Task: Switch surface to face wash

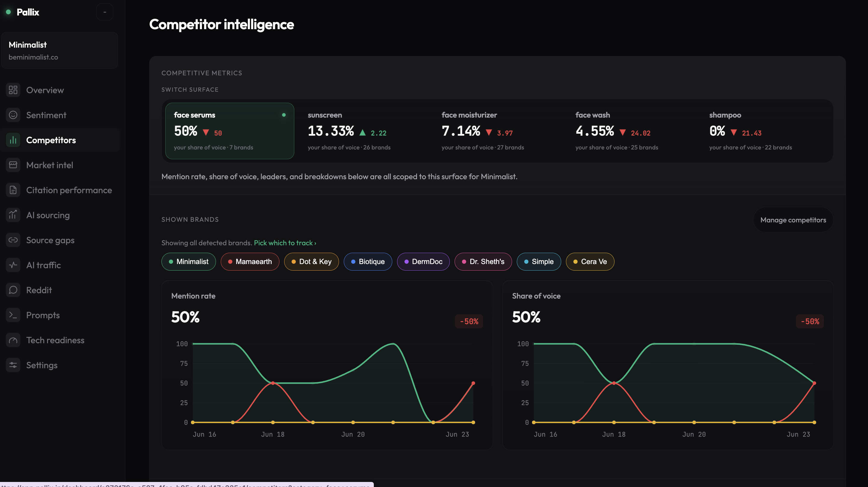Action: click(x=631, y=131)
